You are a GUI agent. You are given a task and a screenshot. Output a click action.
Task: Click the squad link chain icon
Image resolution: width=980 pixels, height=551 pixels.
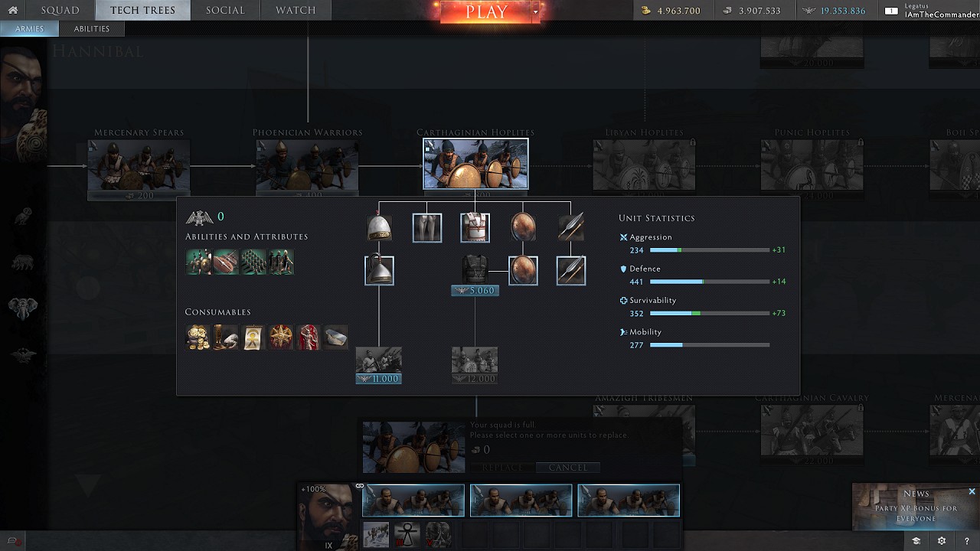pyautogui.click(x=360, y=486)
